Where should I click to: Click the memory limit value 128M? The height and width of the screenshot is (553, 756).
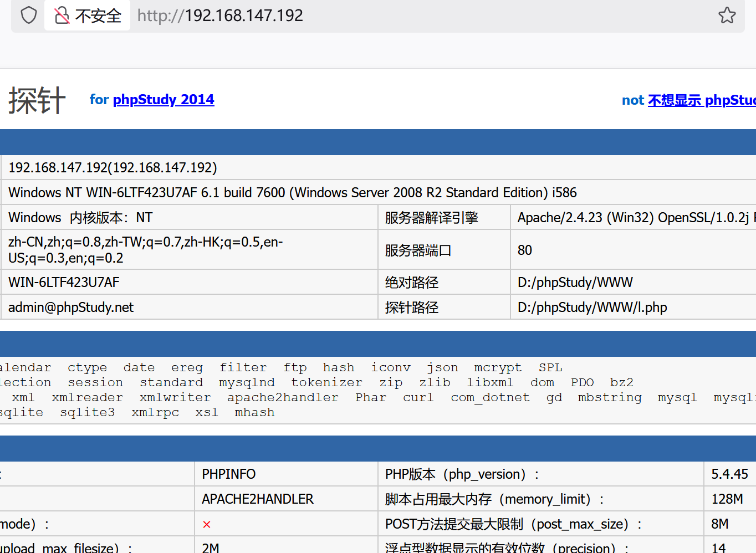pyautogui.click(x=727, y=499)
